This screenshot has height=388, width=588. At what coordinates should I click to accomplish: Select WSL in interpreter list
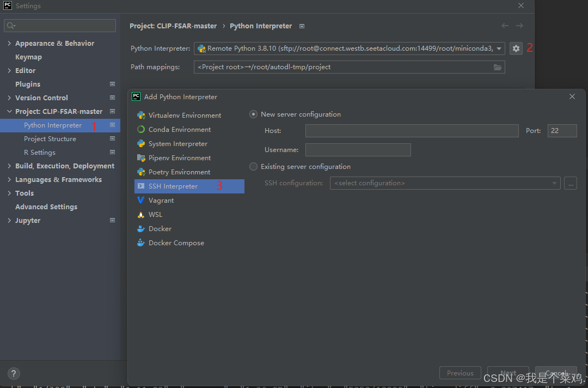point(189,215)
